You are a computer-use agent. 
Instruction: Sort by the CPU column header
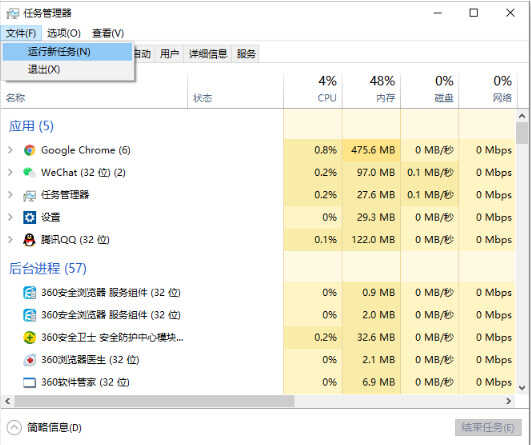click(x=313, y=90)
